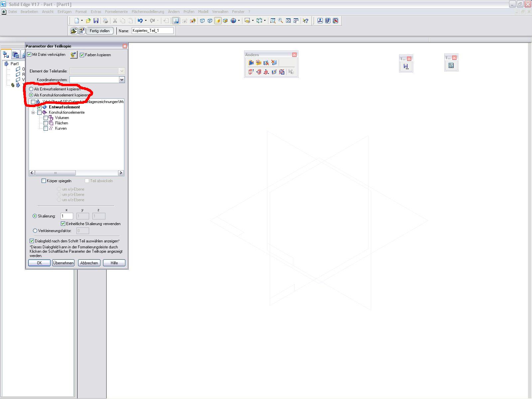Open the Prüfen menu

tap(189, 12)
